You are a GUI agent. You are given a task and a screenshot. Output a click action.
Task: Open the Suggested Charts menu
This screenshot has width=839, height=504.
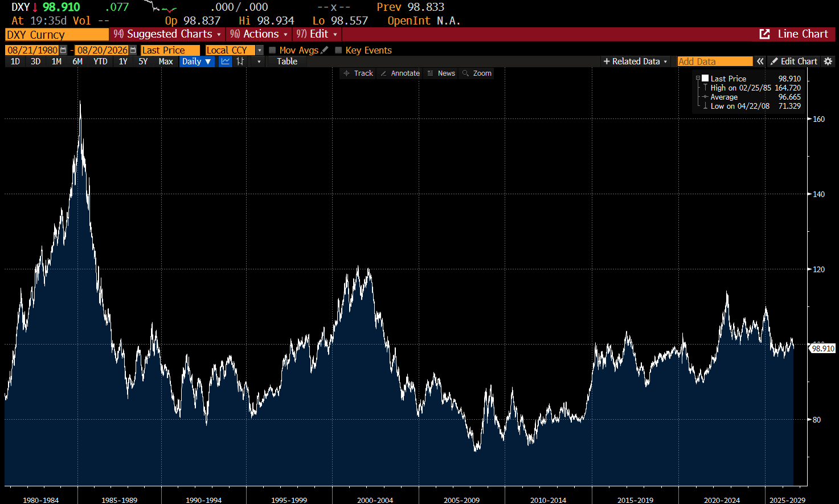tap(167, 34)
